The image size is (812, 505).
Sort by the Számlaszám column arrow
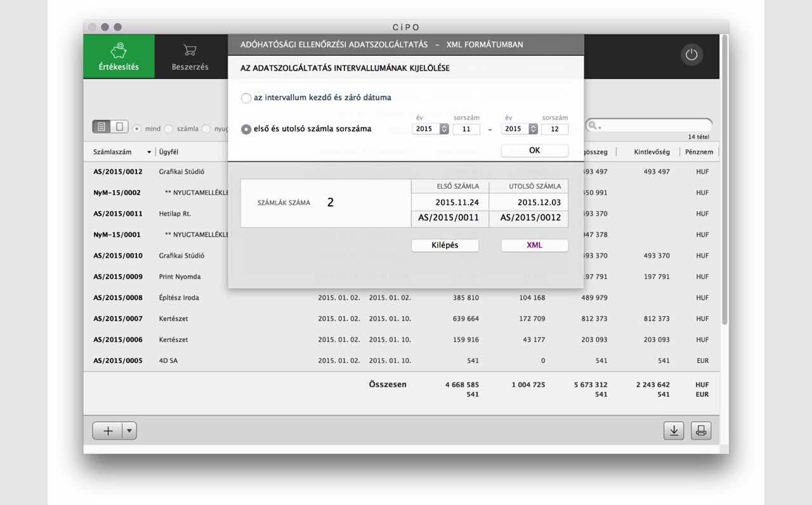tap(149, 152)
